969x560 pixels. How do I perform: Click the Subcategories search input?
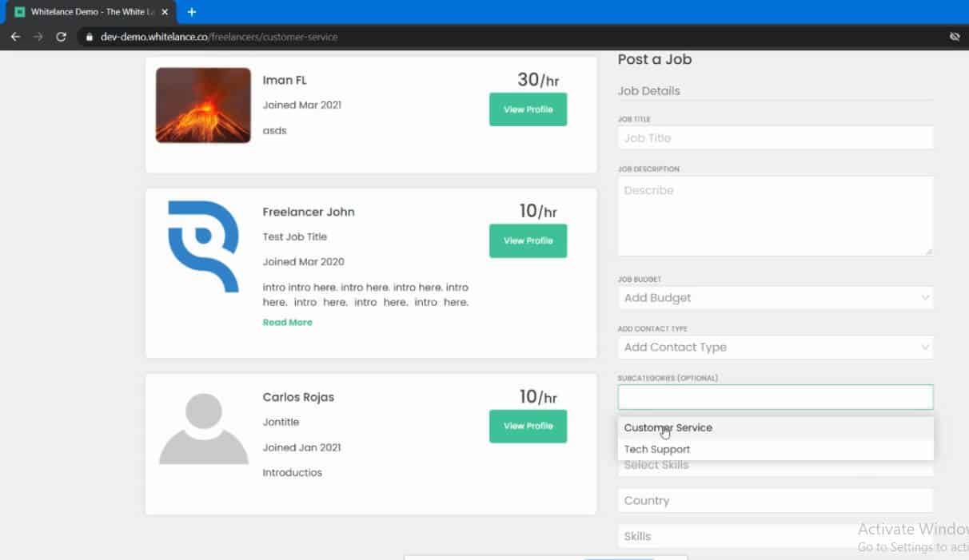click(776, 397)
